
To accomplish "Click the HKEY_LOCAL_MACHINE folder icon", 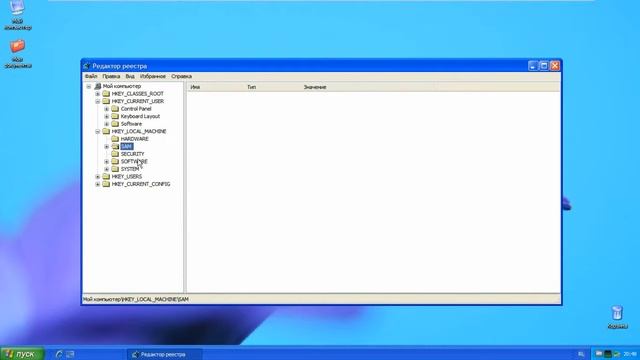I will [106, 131].
